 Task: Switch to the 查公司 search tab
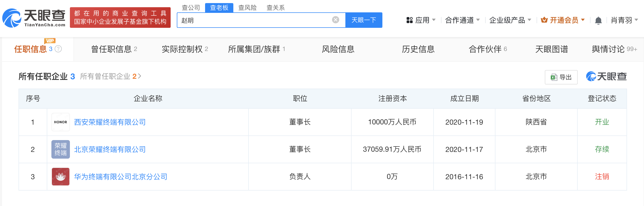[191, 8]
